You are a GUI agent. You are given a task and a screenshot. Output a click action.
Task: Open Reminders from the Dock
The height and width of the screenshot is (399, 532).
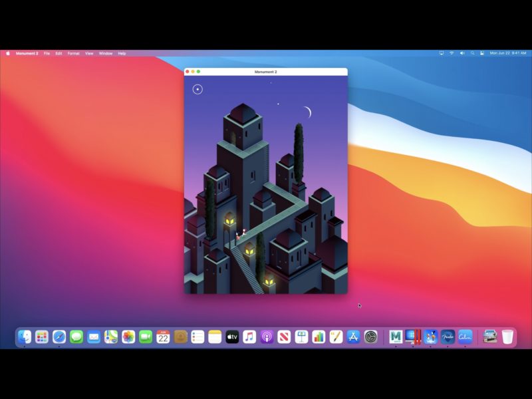198,337
